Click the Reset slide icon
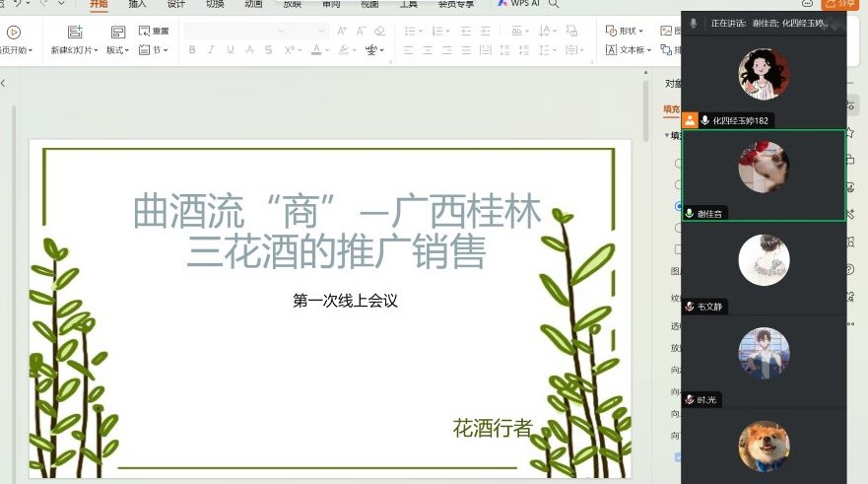Viewport: 868px width, 484px height. click(154, 32)
